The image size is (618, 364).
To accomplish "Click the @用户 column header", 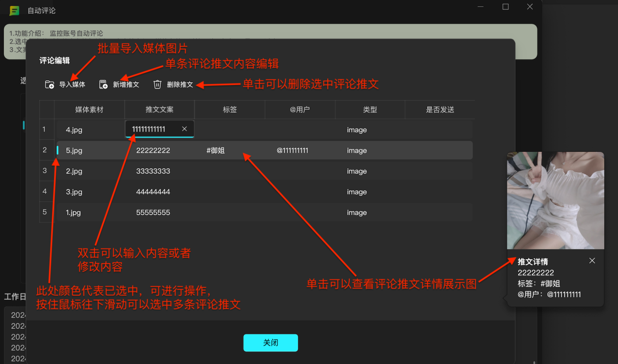I will point(300,110).
